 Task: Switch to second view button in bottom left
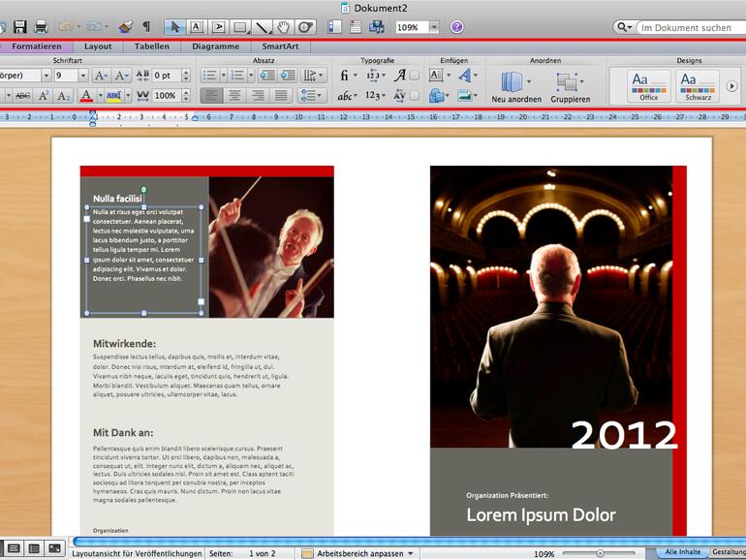tap(34, 548)
